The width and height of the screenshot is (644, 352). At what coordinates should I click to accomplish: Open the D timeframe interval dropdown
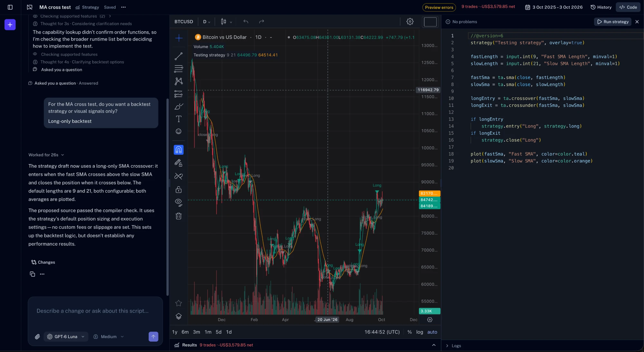pyautogui.click(x=206, y=22)
